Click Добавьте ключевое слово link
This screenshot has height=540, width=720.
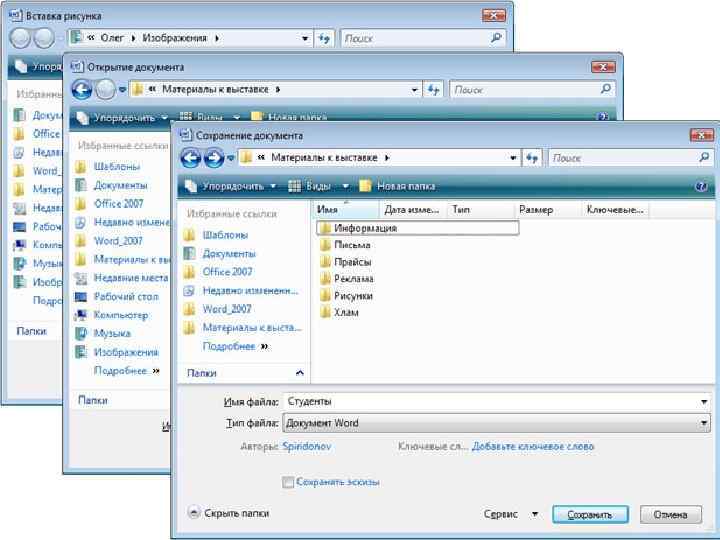533,446
